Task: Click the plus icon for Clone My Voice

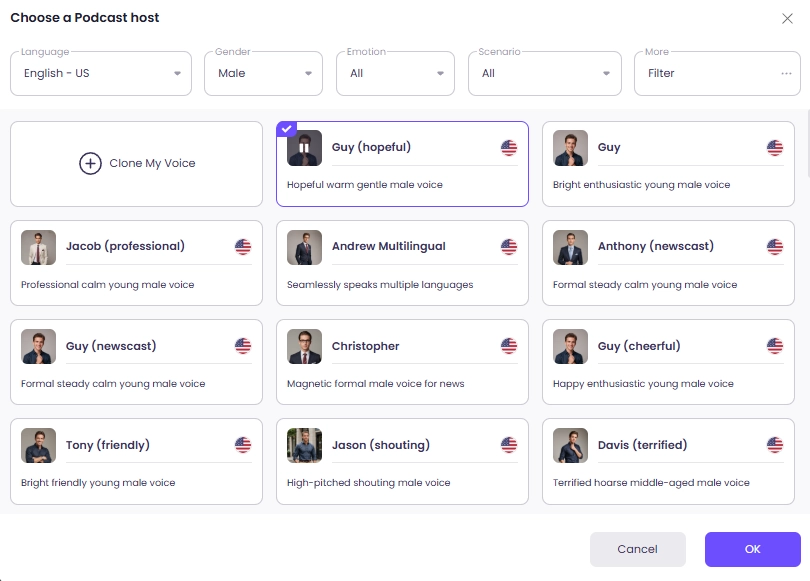Action: (90, 164)
